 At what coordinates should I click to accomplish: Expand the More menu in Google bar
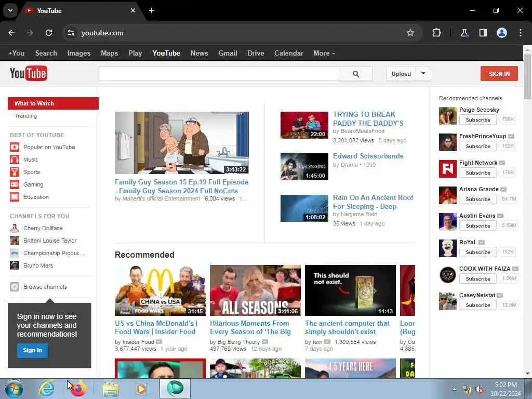324,54
